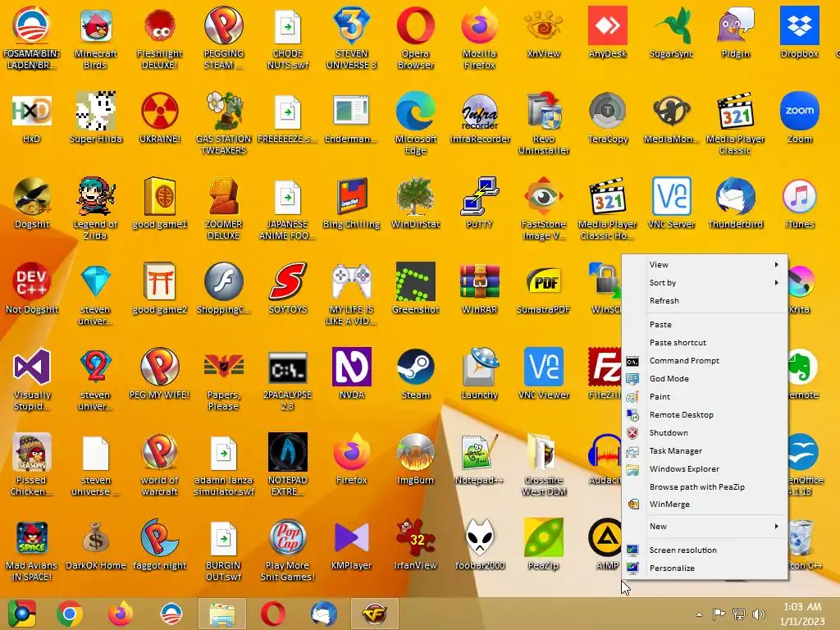Open the KMPlayer desktop shortcut
Viewport: 840px width, 630px height.
[351, 544]
